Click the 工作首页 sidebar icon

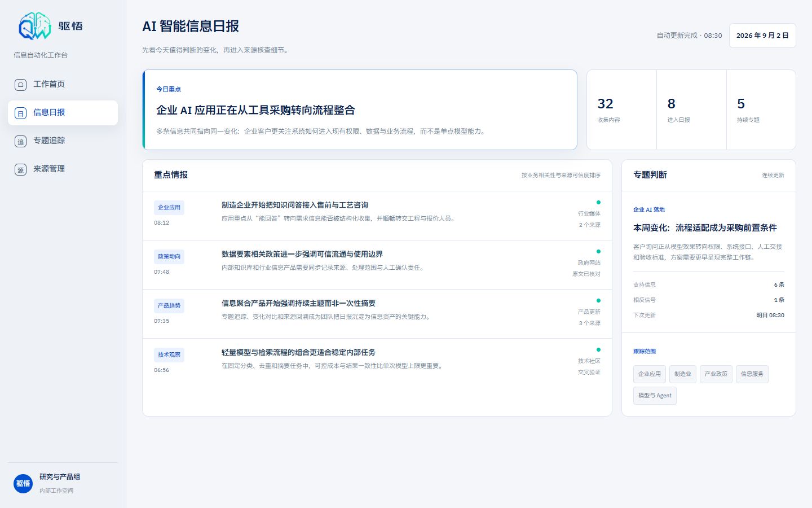click(x=20, y=85)
